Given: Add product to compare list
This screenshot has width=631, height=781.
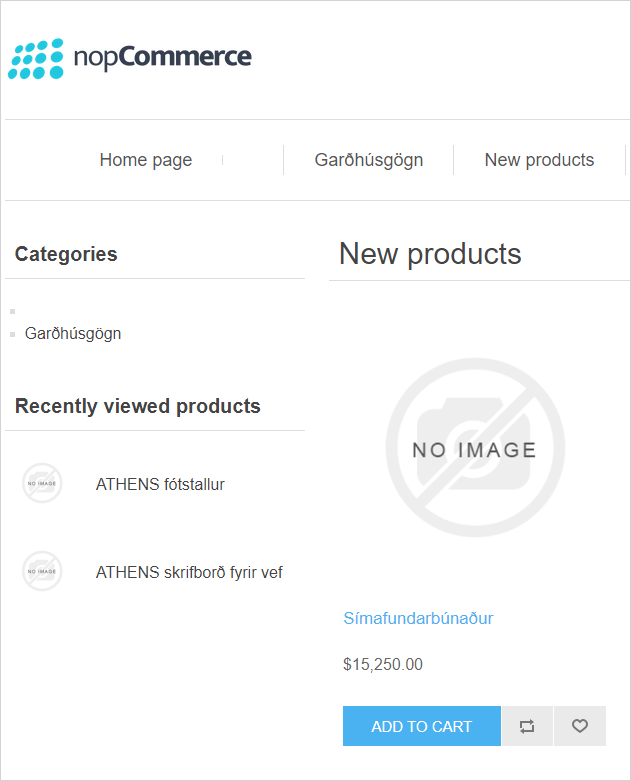Looking at the screenshot, I should click(527, 727).
